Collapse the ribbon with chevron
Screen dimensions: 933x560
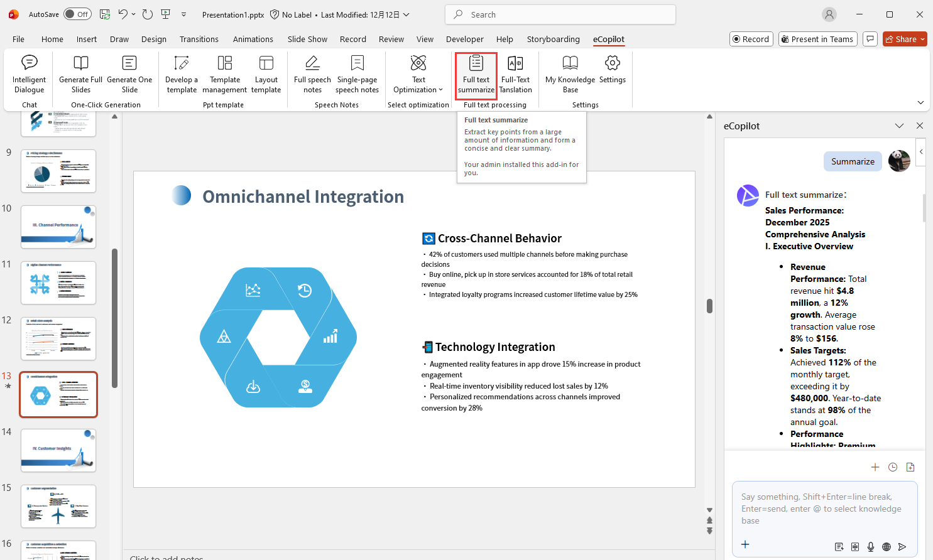(x=920, y=102)
